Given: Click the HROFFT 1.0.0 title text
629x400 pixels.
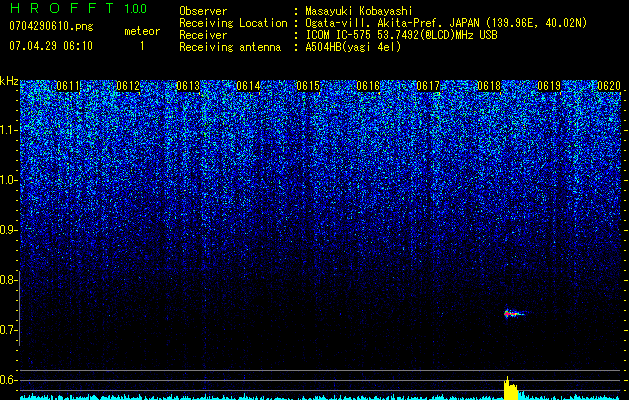Looking at the screenshot, I should coord(78,8).
